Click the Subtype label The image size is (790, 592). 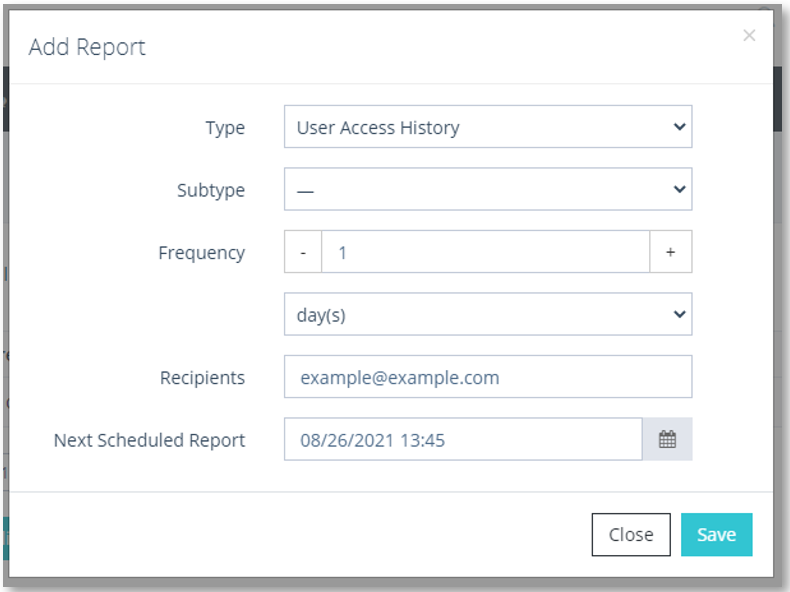[211, 190]
